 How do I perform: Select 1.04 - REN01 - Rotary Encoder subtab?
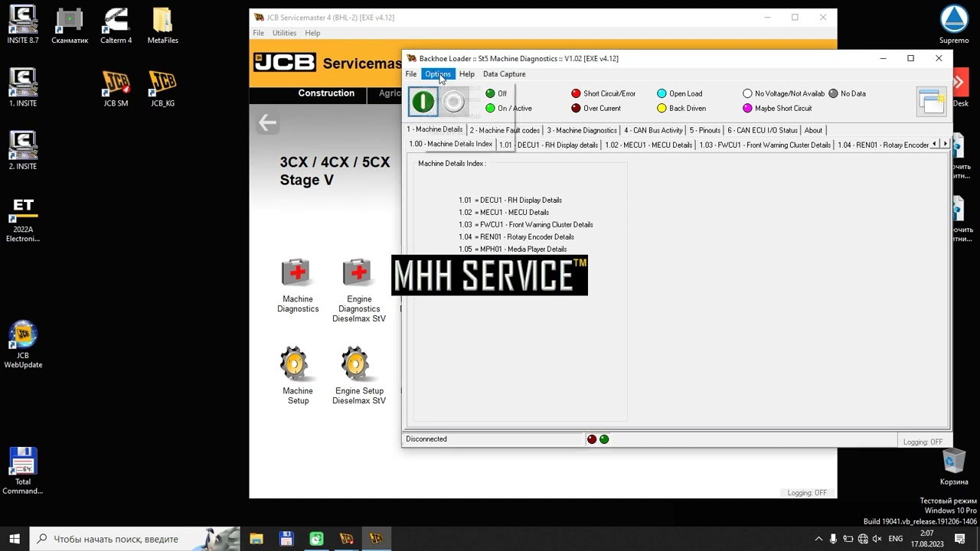coord(882,145)
